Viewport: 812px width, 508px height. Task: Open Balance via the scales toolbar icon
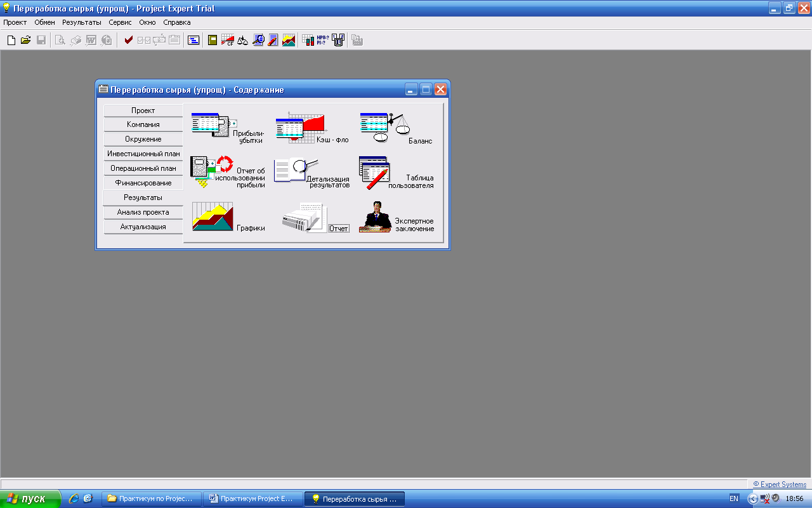(x=243, y=40)
